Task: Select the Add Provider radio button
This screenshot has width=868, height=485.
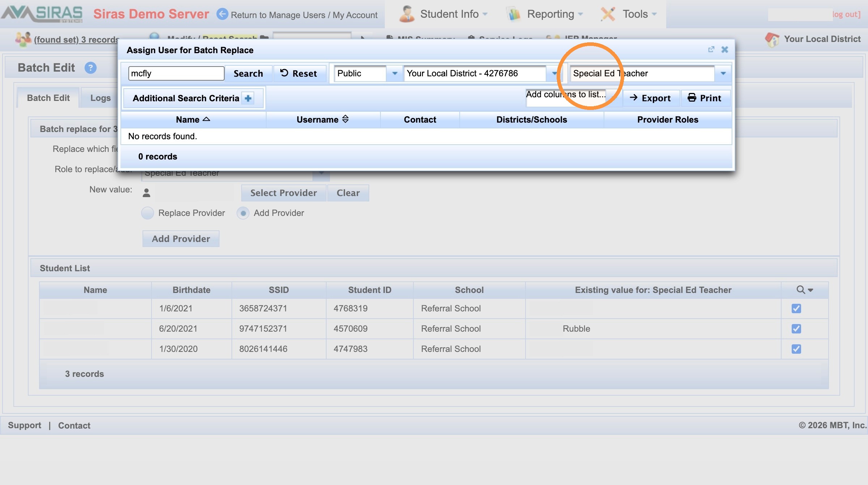Action: tap(243, 213)
